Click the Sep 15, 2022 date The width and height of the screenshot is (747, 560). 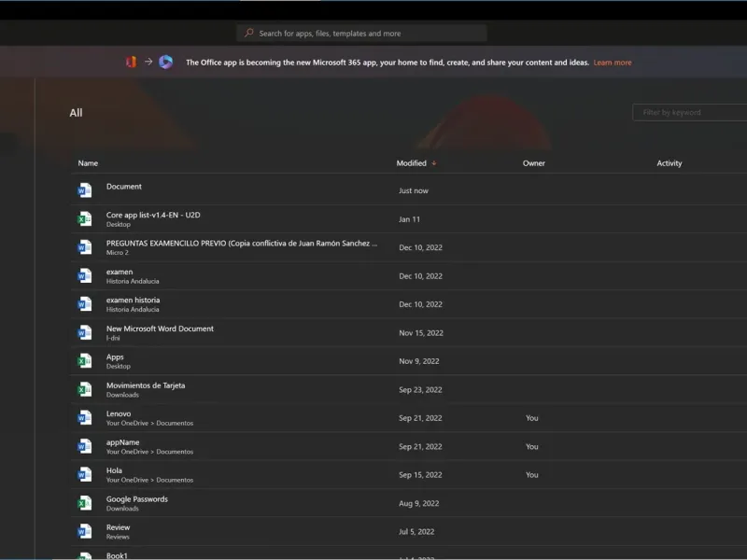pyautogui.click(x=421, y=475)
